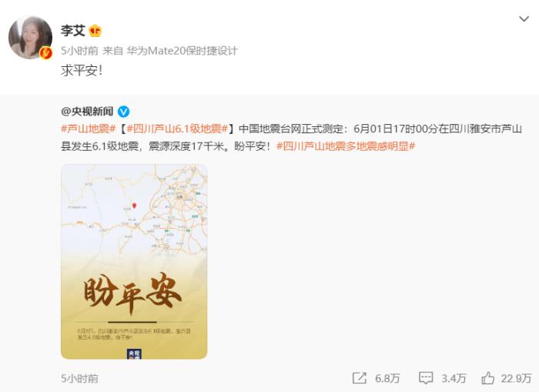Open 李艾's username link
The width and height of the screenshot is (539, 392).
pyautogui.click(x=73, y=31)
